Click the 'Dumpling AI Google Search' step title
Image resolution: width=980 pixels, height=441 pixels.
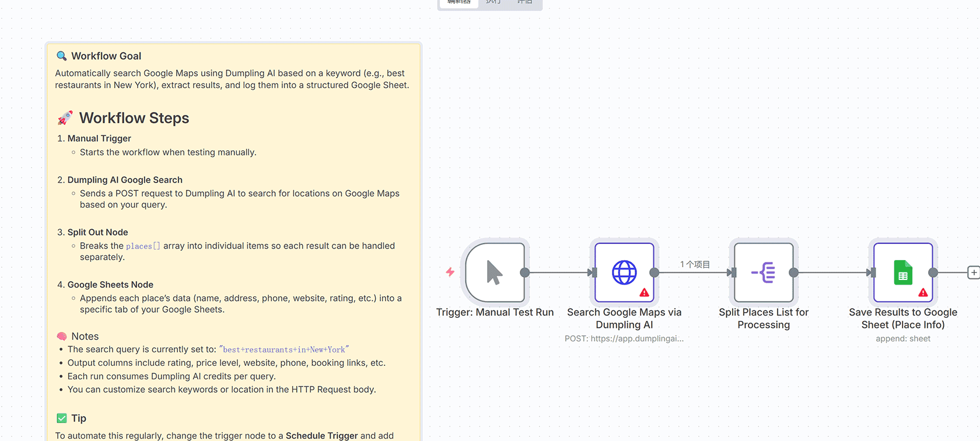tap(125, 180)
